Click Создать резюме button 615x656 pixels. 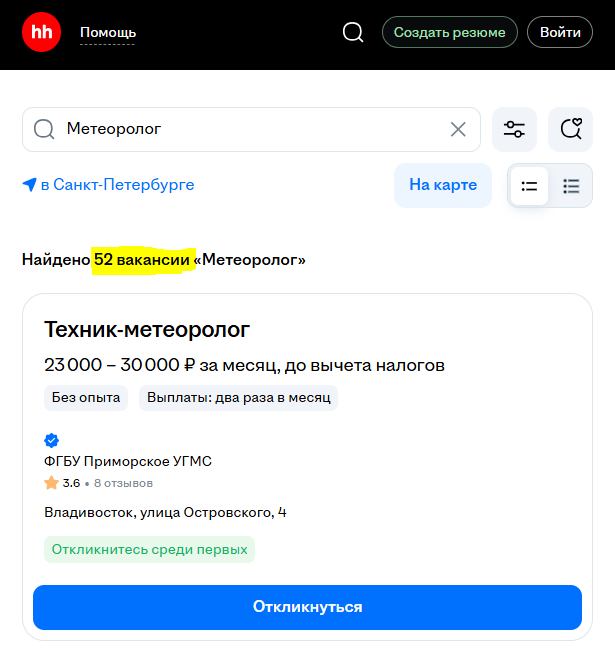click(449, 32)
